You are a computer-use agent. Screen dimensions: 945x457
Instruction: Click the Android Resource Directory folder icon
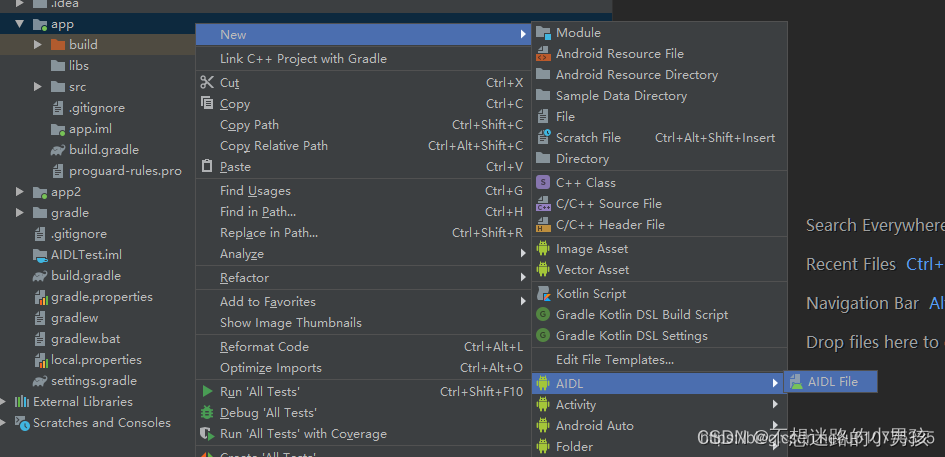(543, 74)
